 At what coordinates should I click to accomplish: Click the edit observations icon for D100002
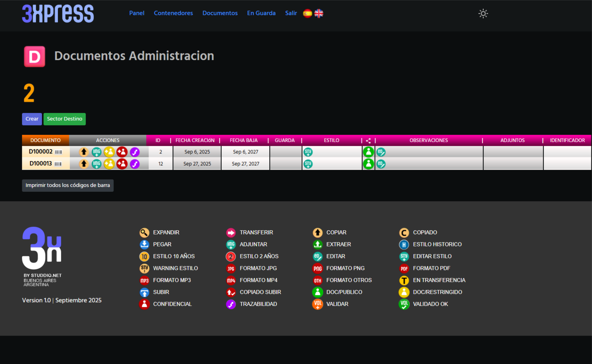click(381, 152)
